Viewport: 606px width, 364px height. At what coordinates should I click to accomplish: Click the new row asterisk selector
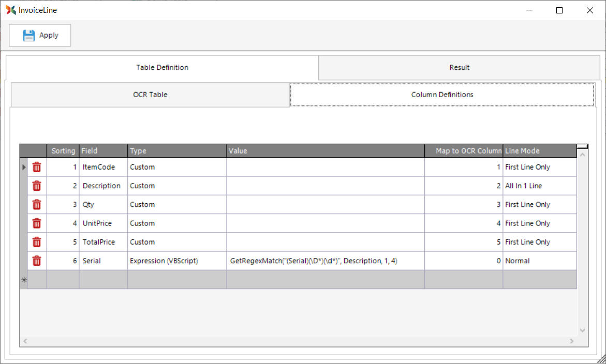pos(23,280)
